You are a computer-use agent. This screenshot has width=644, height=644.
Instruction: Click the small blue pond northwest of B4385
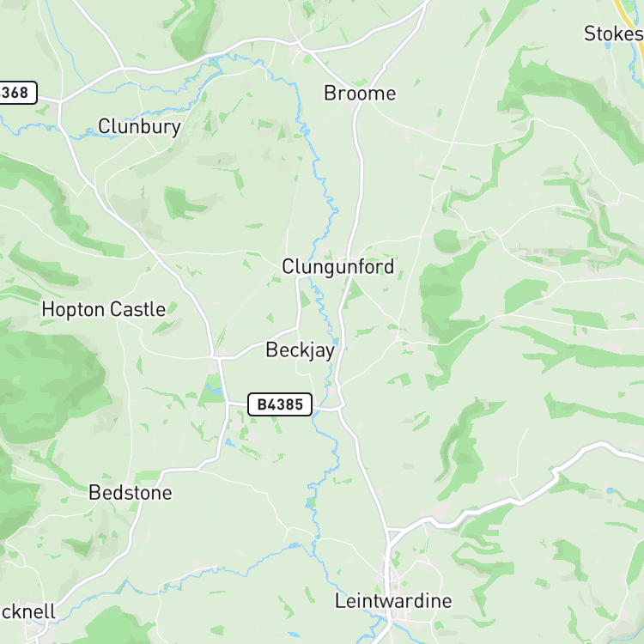pos(216,391)
